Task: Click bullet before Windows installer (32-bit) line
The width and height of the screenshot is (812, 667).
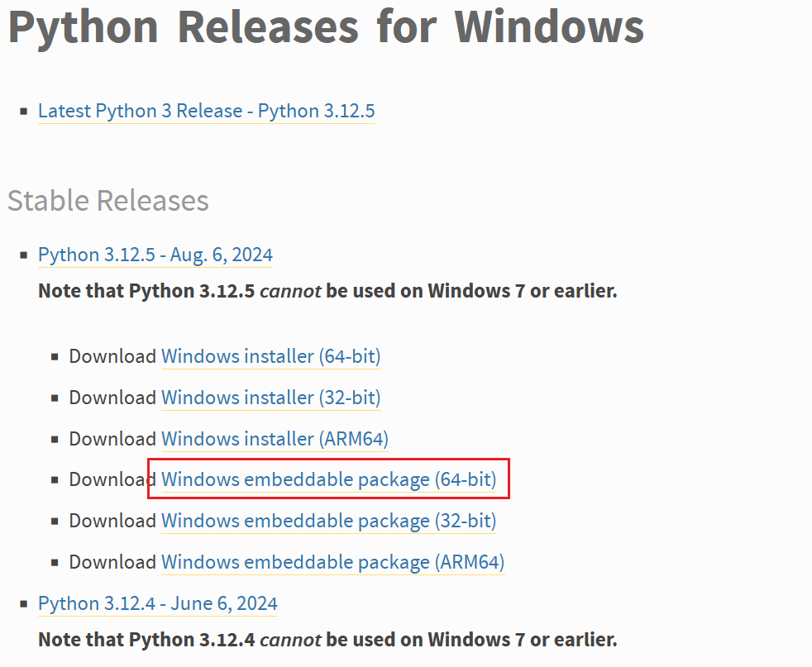Action: [55, 398]
